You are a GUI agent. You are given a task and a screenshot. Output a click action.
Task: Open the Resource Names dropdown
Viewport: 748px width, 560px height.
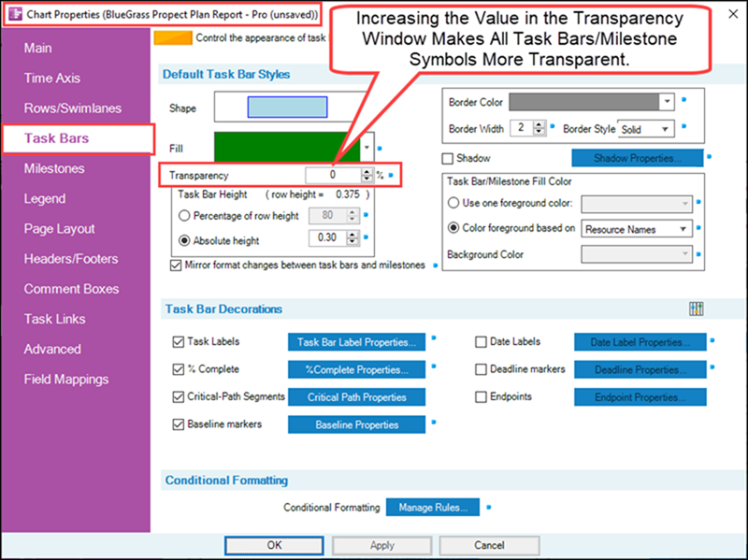(x=683, y=229)
